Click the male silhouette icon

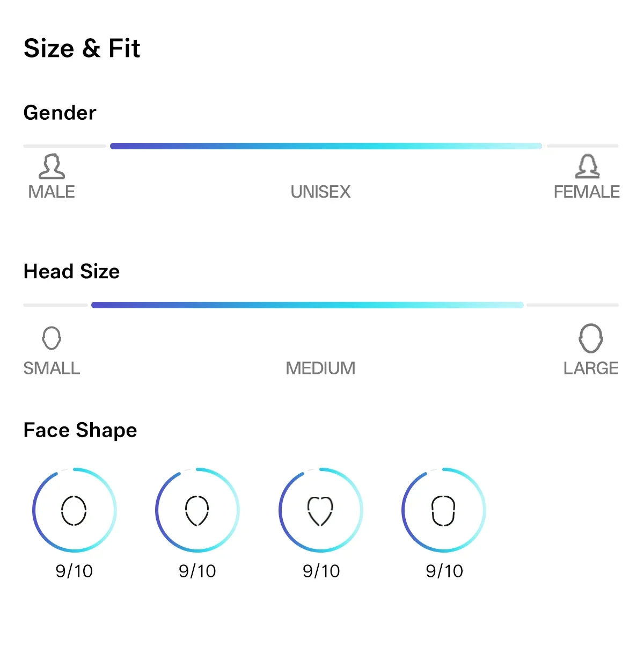(x=52, y=166)
